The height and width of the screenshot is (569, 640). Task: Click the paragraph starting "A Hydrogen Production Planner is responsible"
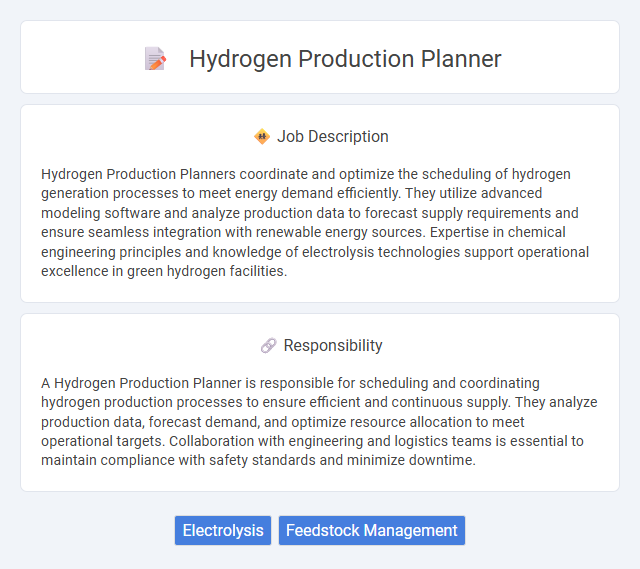tap(319, 422)
